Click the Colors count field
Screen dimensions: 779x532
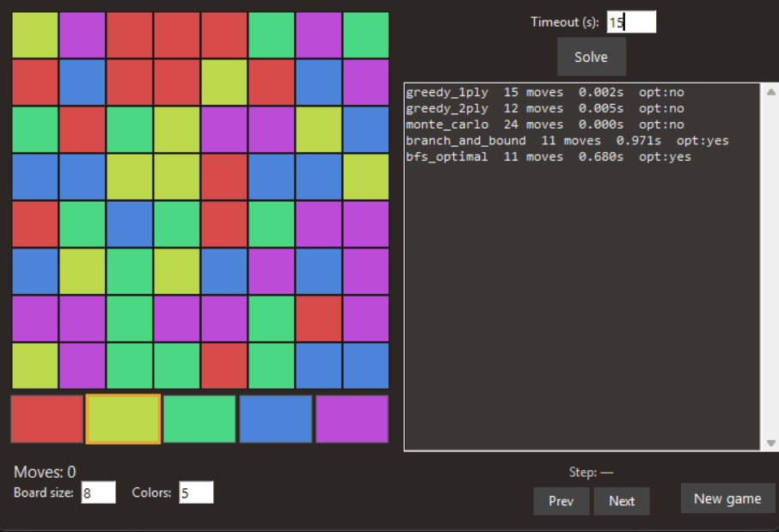tap(196, 492)
